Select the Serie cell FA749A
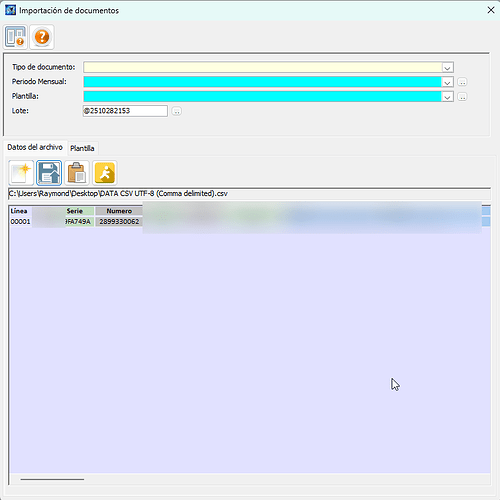 tap(80, 222)
